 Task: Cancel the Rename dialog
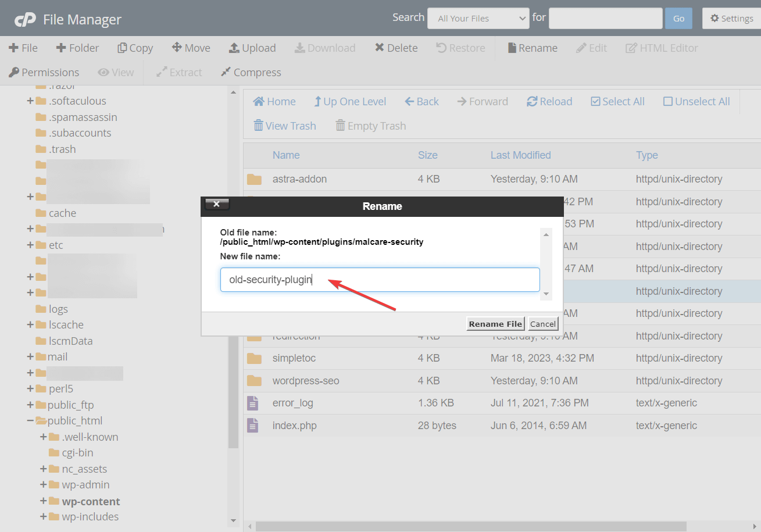coord(542,324)
